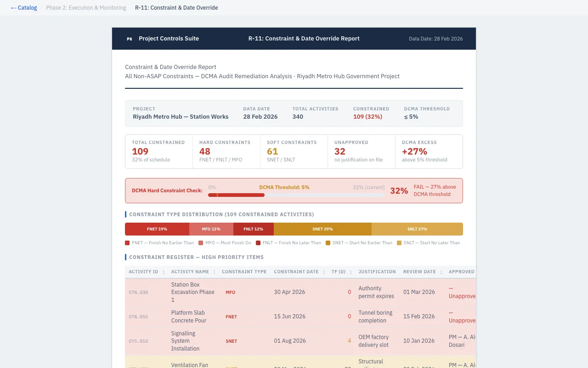
Task: Click R-11: Constraint & Date Override breadcrumb
Action: coord(176,8)
